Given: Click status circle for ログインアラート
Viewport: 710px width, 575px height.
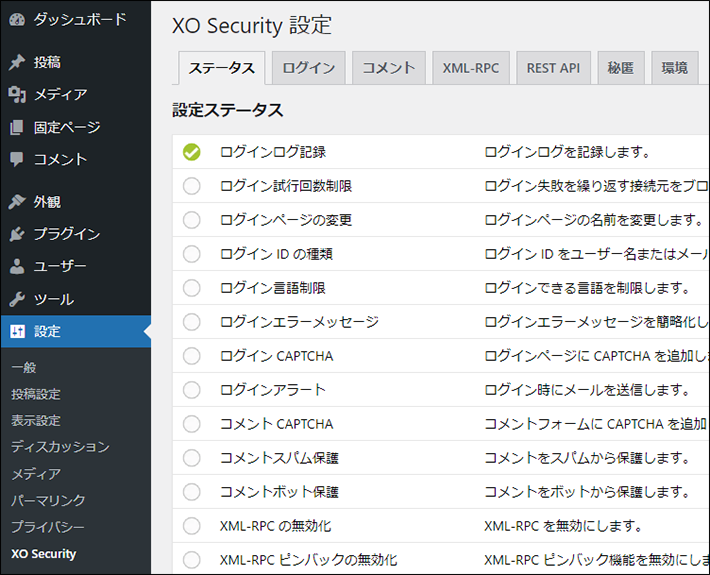Looking at the screenshot, I should (192, 390).
